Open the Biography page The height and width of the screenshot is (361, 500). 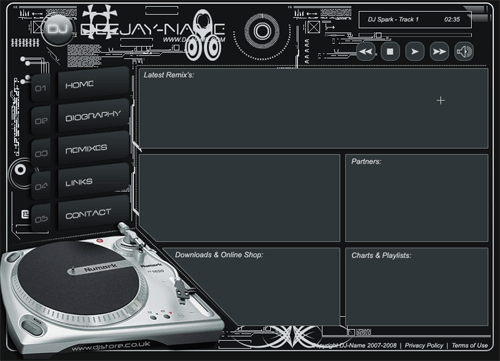point(93,116)
